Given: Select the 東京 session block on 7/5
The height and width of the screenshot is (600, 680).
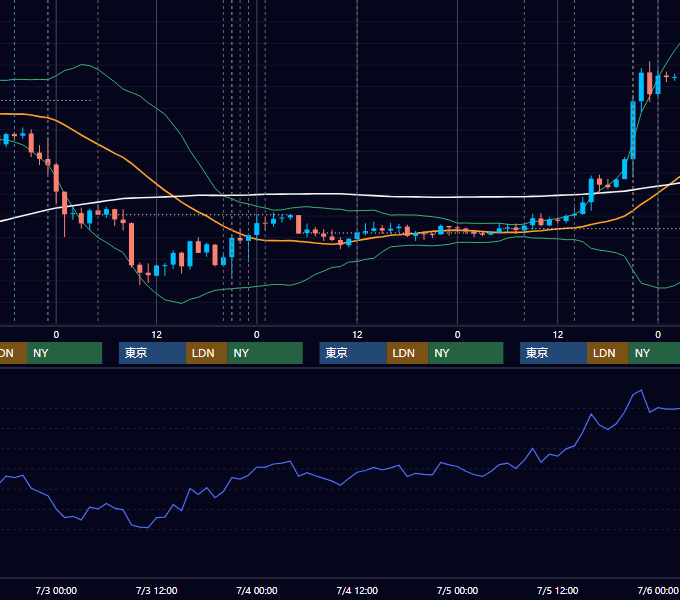Looking at the screenshot, I should click(553, 353).
